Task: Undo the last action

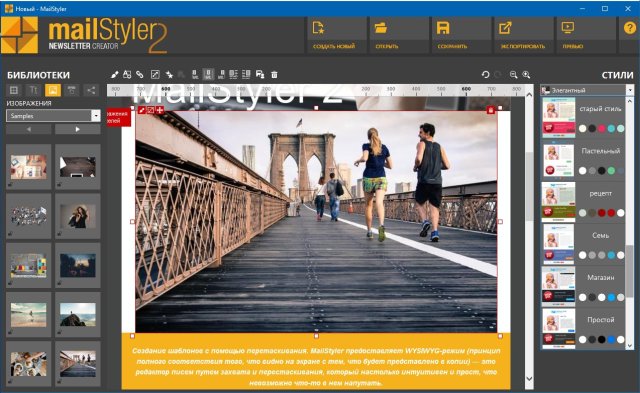Action: coord(485,75)
